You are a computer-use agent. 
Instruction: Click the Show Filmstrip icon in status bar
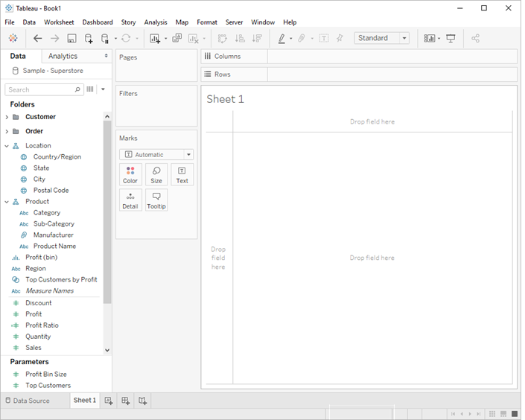click(503, 414)
